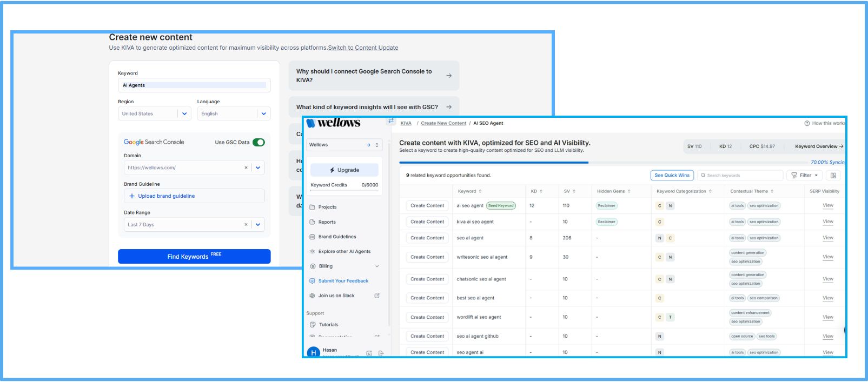Toggle the Use GSC Data switch

(259, 143)
